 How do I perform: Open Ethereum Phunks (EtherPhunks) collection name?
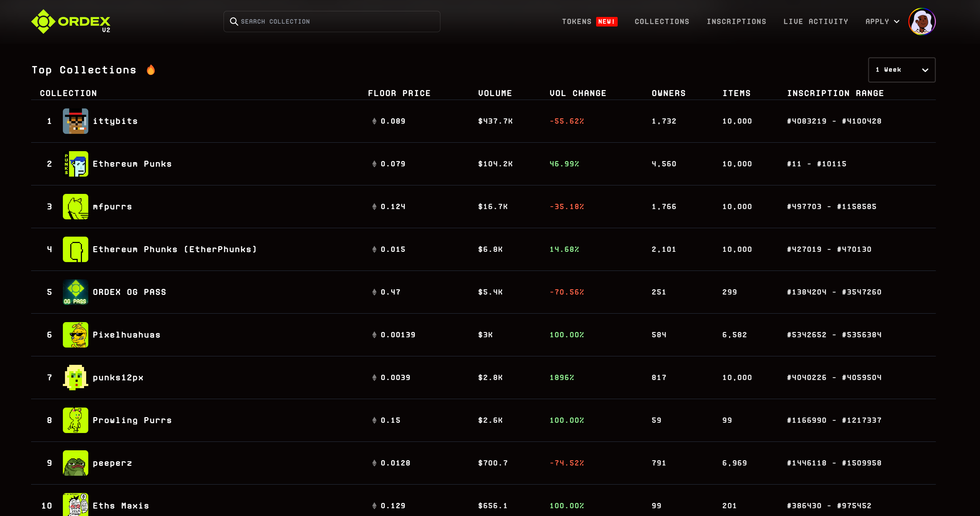pyautogui.click(x=174, y=249)
